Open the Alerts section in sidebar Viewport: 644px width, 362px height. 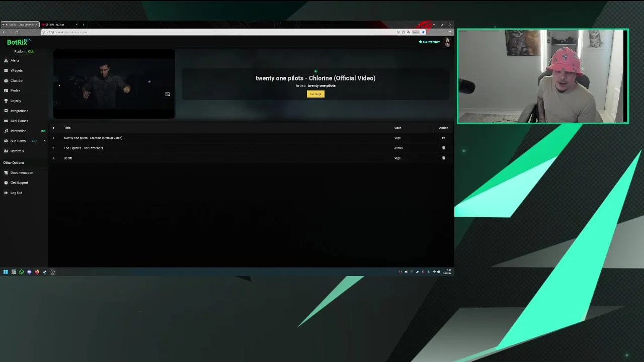click(15, 60)
